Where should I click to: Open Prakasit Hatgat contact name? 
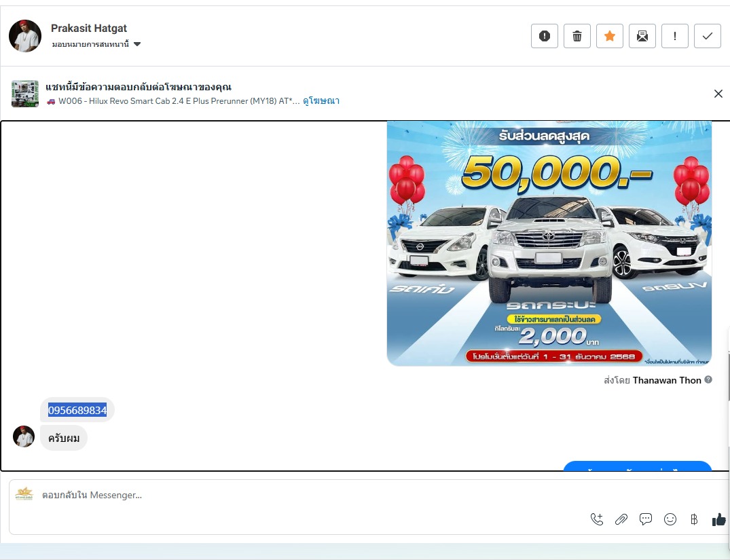point(89,29)
